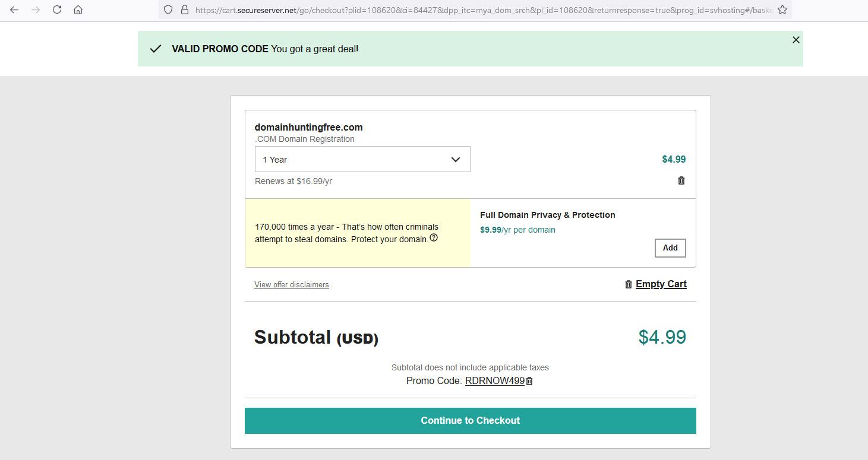Bookmark this page with the star

point(782,9)
